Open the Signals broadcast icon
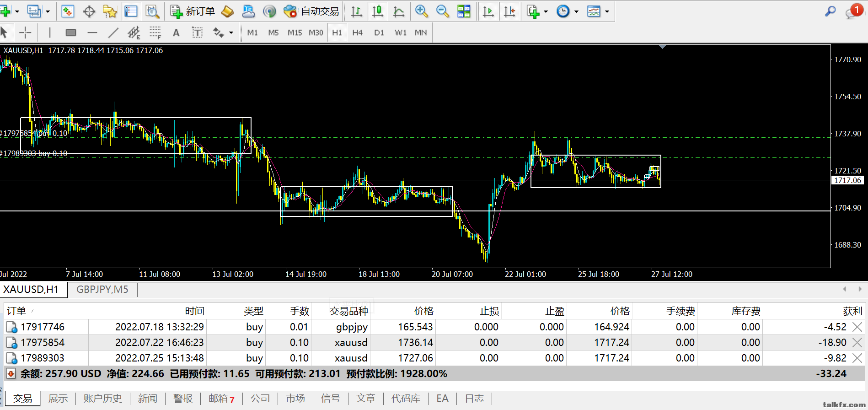868x410 pixels. 270,11
